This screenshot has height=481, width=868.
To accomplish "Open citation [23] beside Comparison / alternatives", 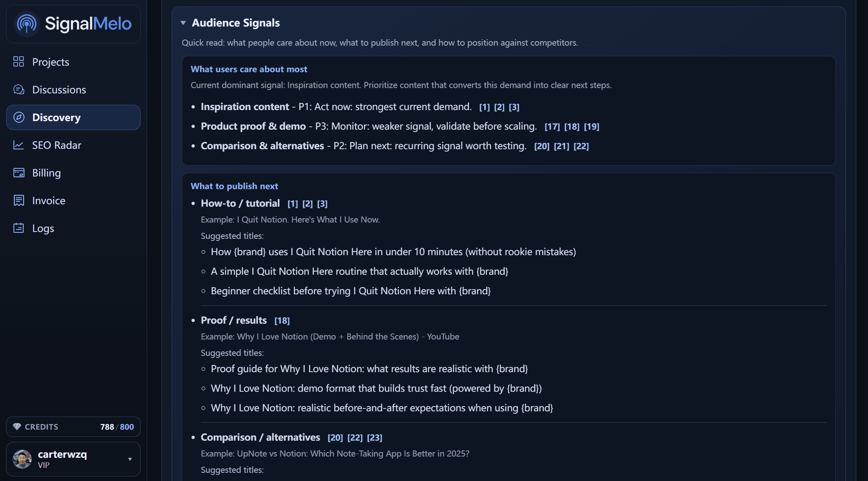I will pyautogui.click(x=375, y=438).
